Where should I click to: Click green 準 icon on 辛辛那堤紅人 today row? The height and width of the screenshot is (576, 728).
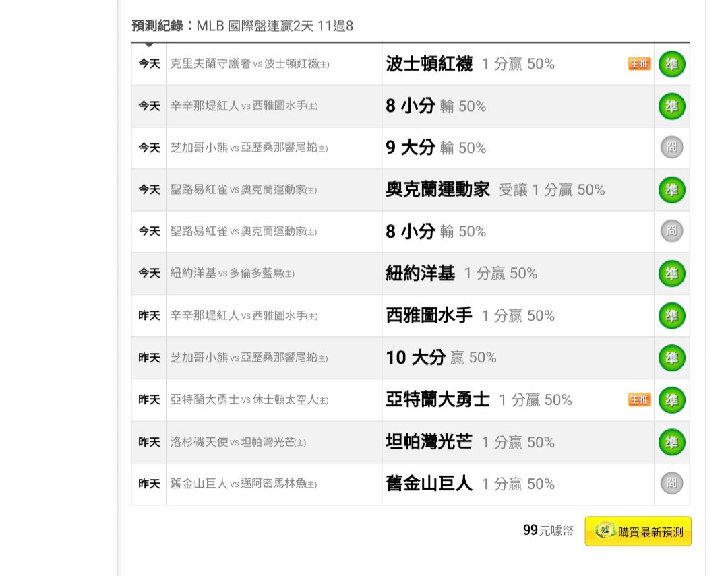click(671, 106)
